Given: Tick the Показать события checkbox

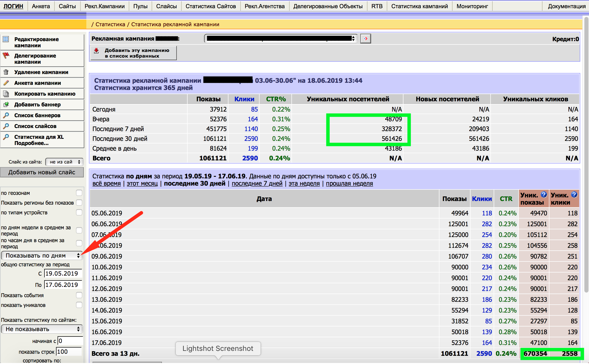Looking at the screenshot, I should click(79, 295).
